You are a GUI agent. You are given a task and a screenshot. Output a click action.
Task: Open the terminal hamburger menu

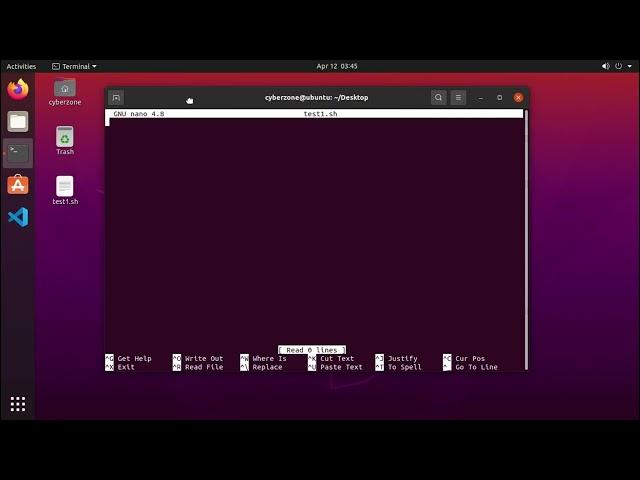click(458, 98)
